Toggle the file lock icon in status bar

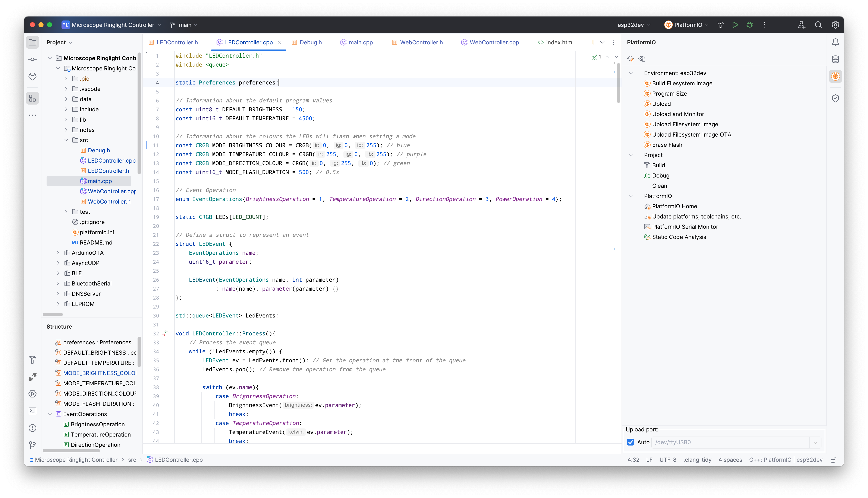coord(833,460)
